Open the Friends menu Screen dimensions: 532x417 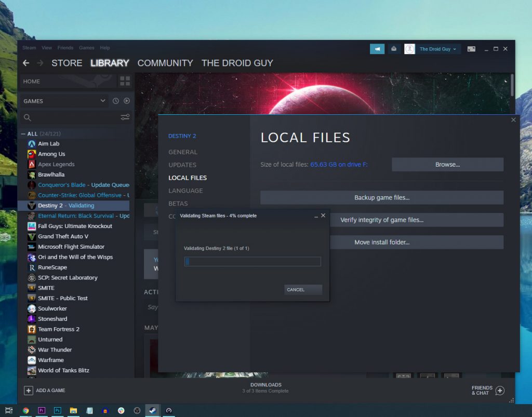pos(65,48)
